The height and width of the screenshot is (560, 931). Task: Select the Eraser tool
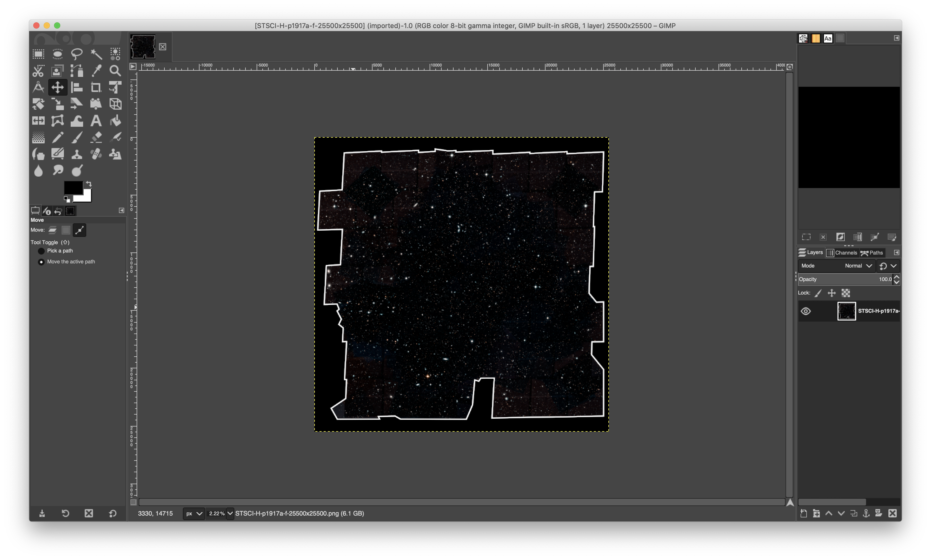tap(96, 137)
